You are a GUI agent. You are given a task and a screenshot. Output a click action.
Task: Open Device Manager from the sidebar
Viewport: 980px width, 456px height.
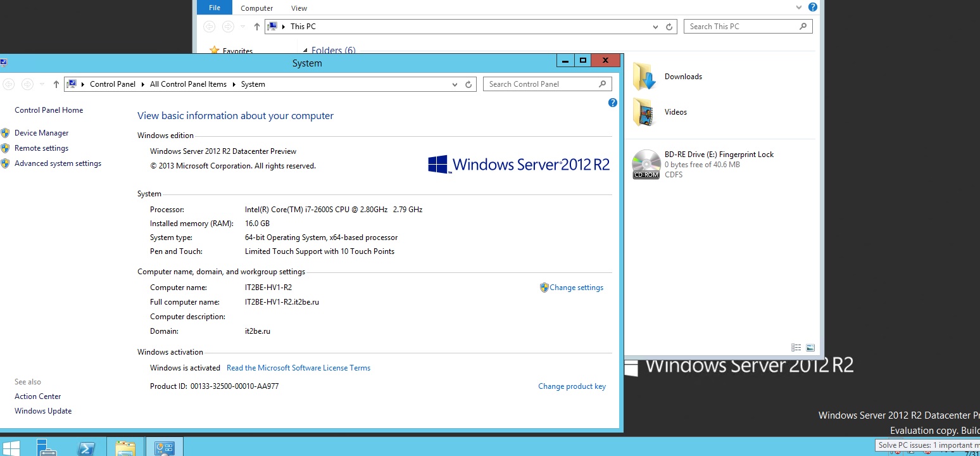click(x=41, y=132)
